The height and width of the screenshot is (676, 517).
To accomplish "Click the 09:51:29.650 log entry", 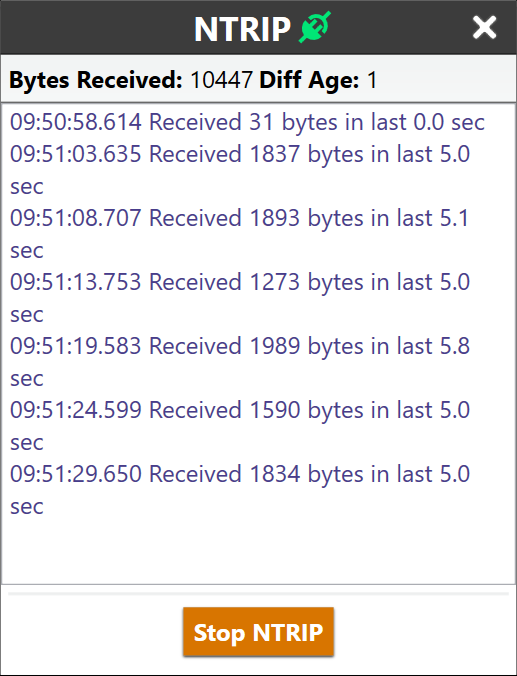I will [x=240, y=490].
